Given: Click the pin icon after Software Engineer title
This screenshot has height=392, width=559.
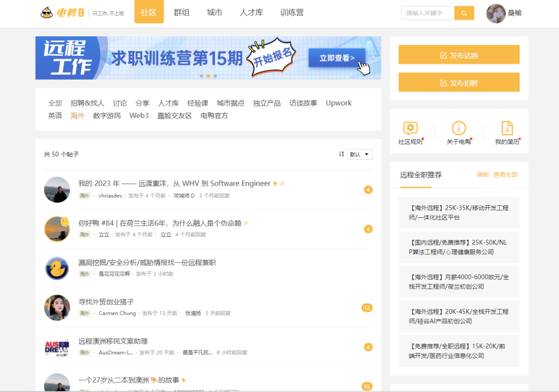Looking at the screenshot, I should tap(283, 184).
